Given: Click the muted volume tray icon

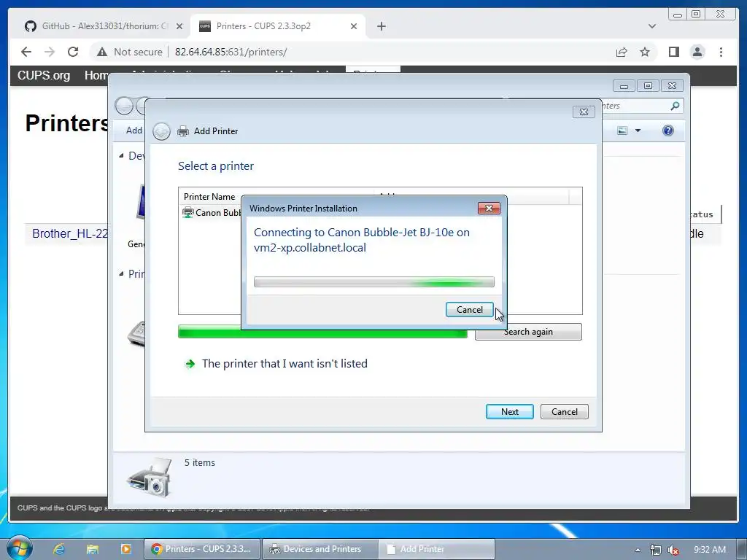Looking at the screenshot, I should [x=673, y=550].
